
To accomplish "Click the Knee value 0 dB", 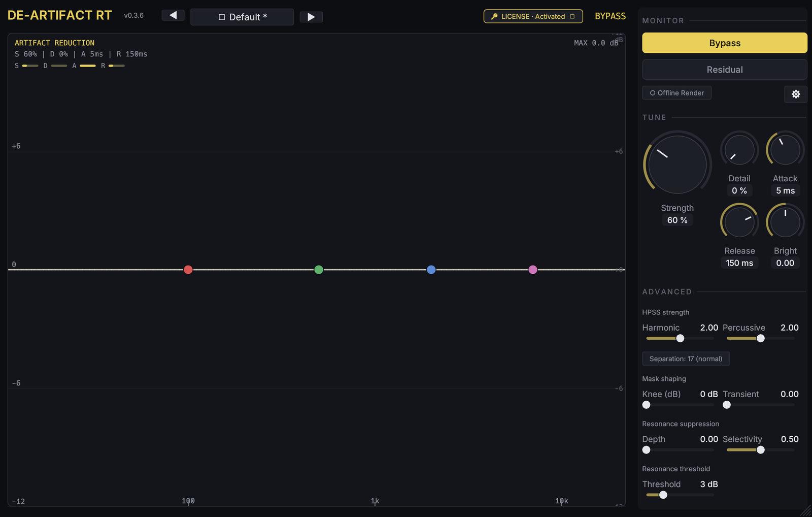I will tap(709, 394).
